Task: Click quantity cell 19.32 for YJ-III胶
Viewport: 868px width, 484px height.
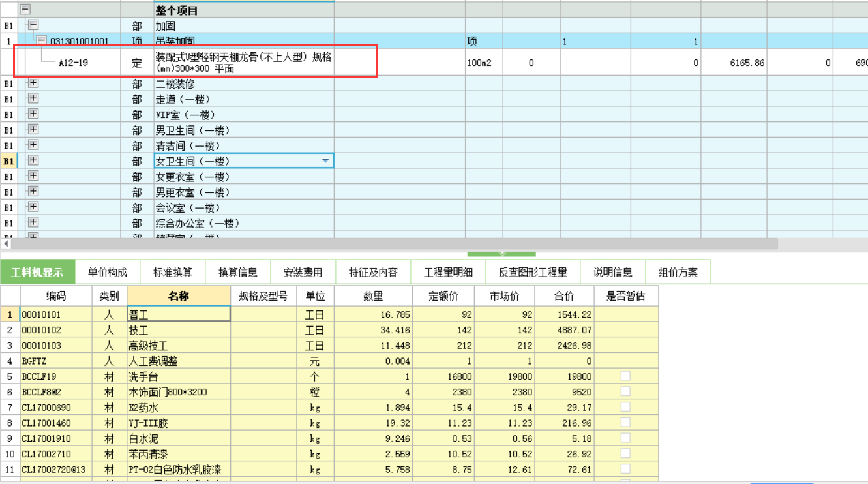Action: [x=374, y=423]
